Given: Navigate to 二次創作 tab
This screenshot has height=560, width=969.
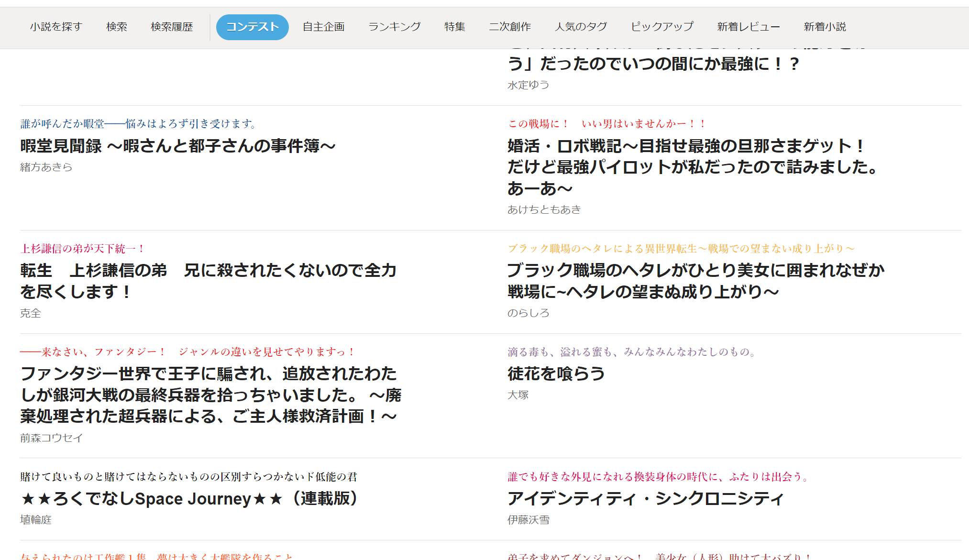Looking at the screenshot, I should pyautogui.click(x=510, y=27).
